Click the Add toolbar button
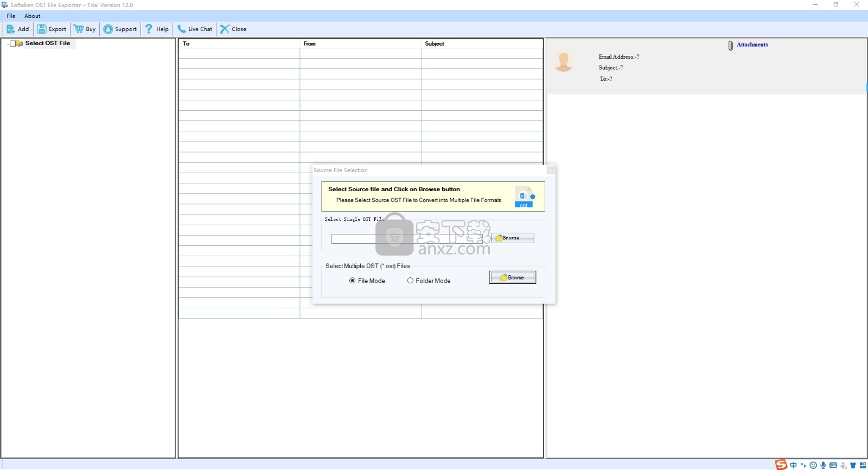This screenshot has height=470, width=868. [17, 29]
